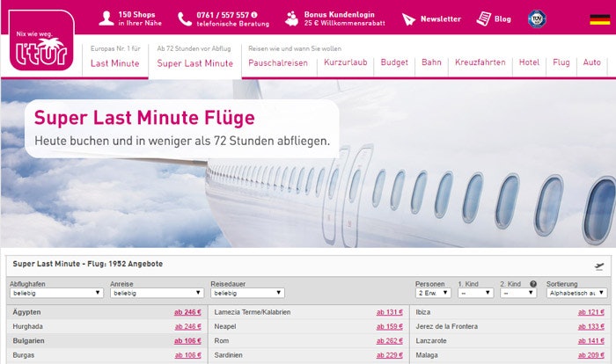Select Kreuzfahrten in the navigation

coord(480,62)
